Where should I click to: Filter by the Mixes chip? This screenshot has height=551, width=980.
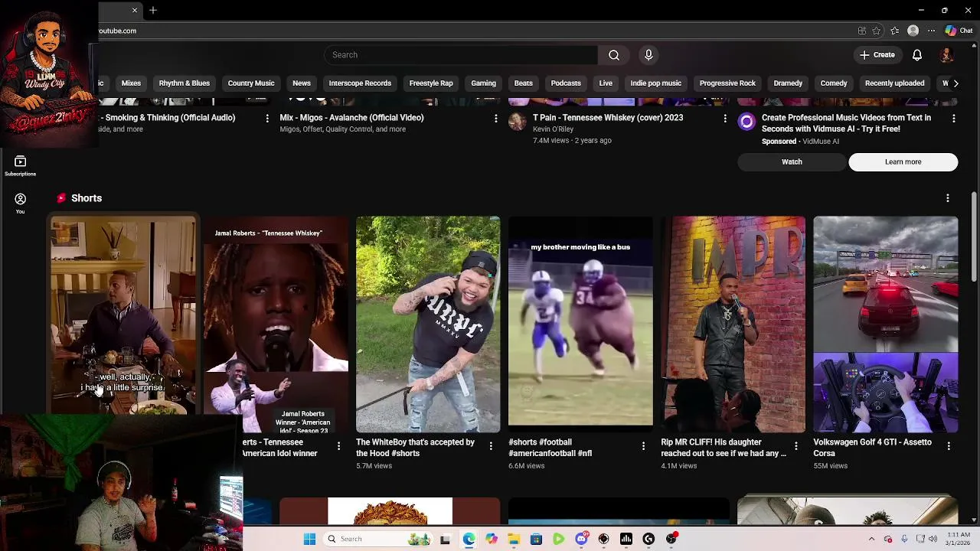click(131, 83)
